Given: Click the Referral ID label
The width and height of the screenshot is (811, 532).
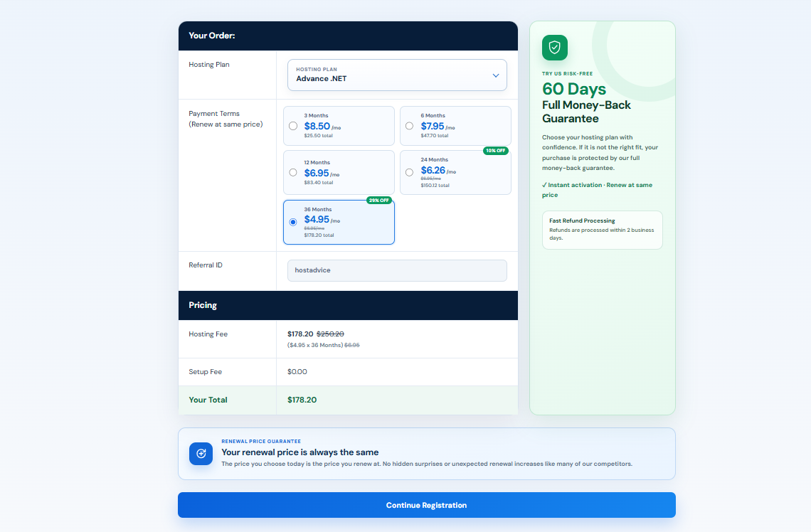Looking at the screenshot, I should [x=206, y=265].
